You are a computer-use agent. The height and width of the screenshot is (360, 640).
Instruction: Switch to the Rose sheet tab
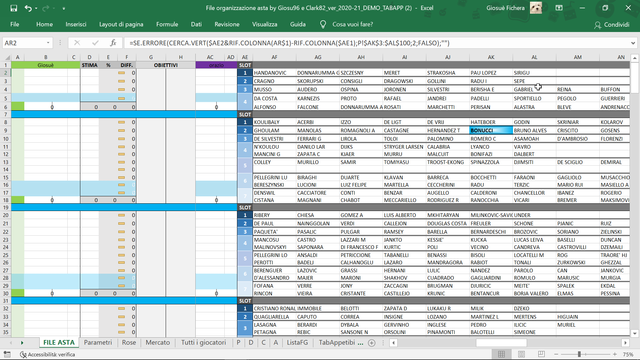coord(129,342)
